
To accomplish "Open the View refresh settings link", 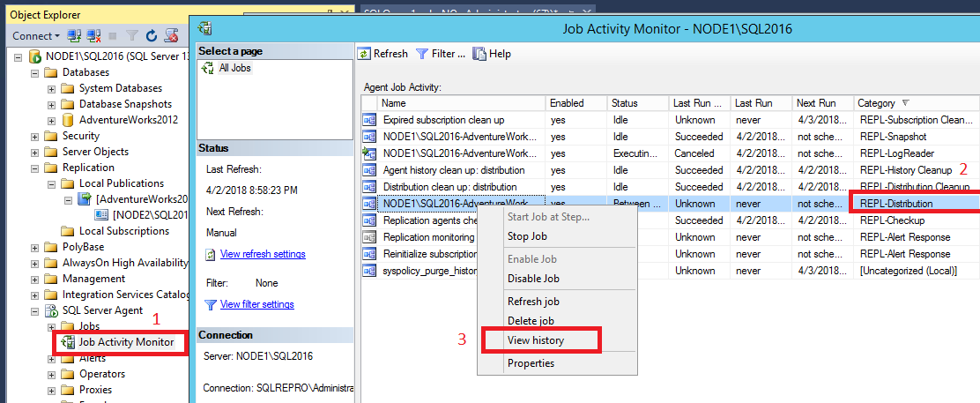I will tap(263, 254).
